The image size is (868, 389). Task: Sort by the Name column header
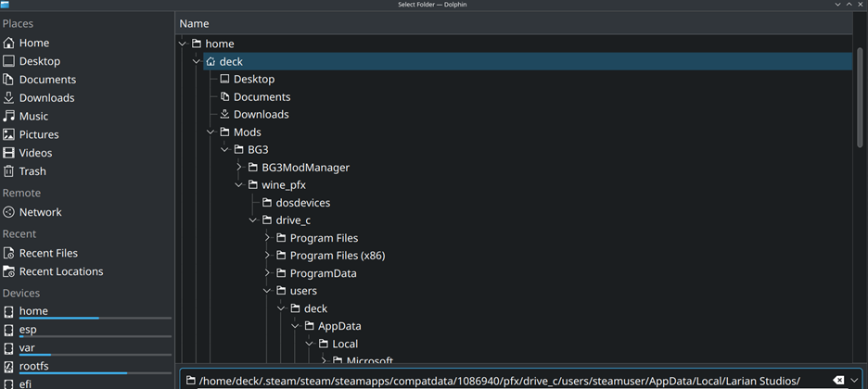[x=194, y=23]
